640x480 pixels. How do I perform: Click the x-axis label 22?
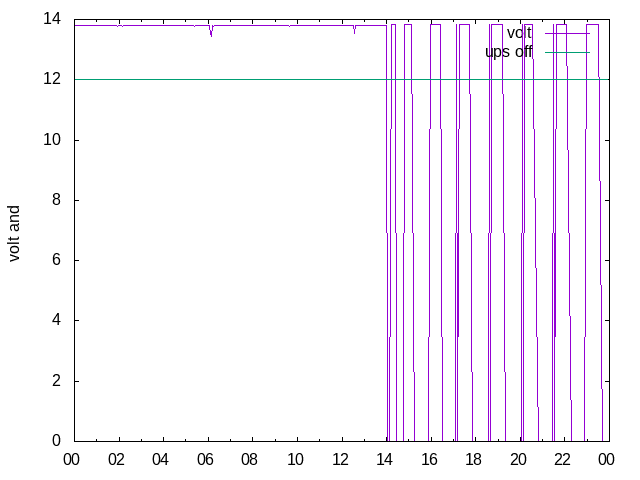click(x=562, y=460)
